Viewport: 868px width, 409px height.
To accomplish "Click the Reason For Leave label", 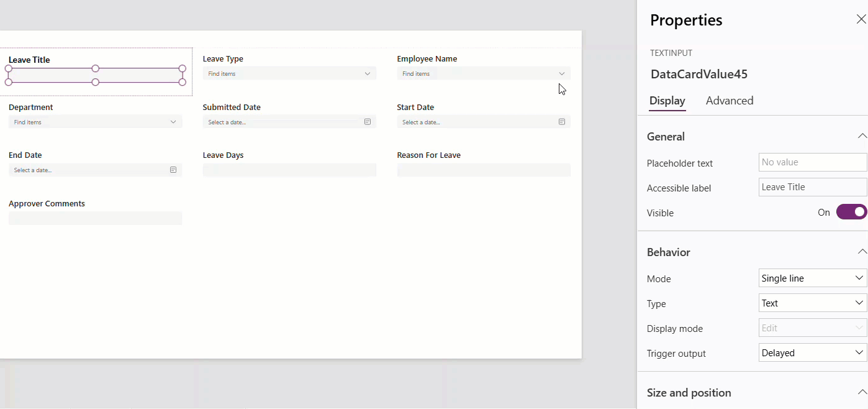I will tap(429, 155).
